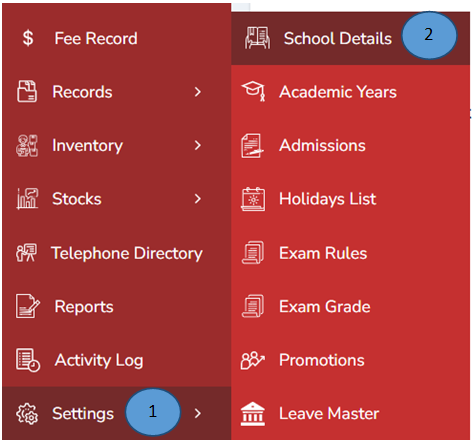Open Exam Rules

coord(350,253)
